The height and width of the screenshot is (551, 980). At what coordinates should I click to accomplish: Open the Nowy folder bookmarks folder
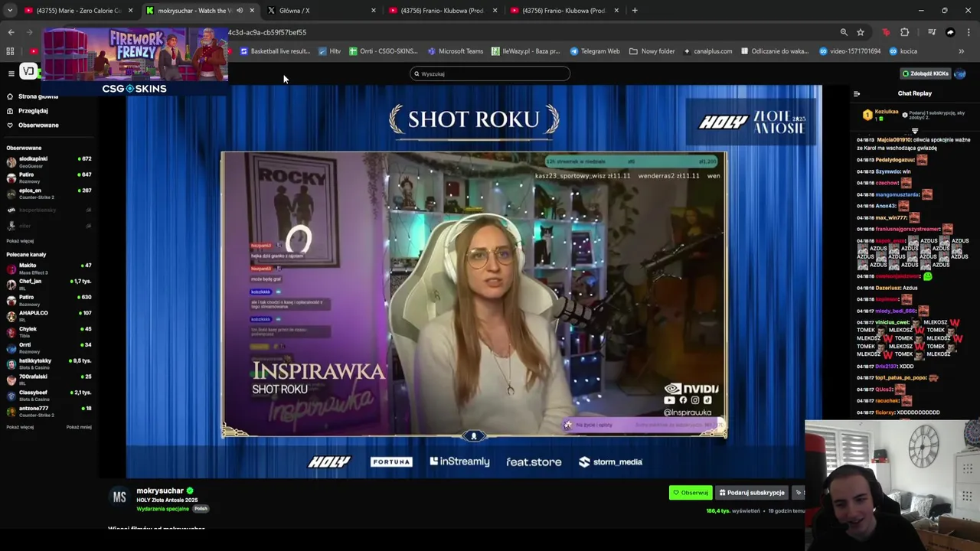click(652, 51)
